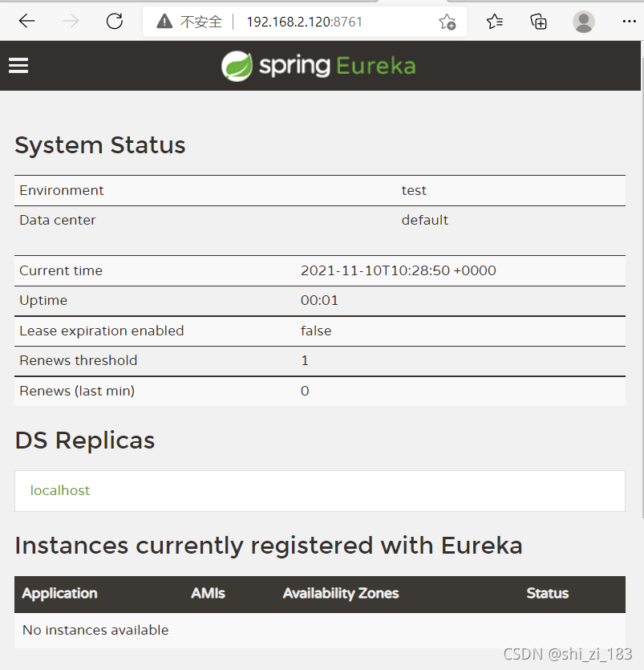Screen dimensions: 644x670
Task: Open the localhost replica link
Action: tap(60, 490)
